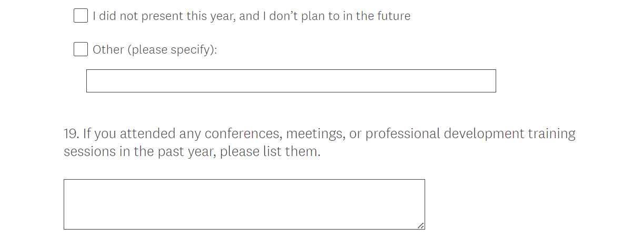
Task: Grab the resize handle of the conferences text area
Action: click(420, 225)
